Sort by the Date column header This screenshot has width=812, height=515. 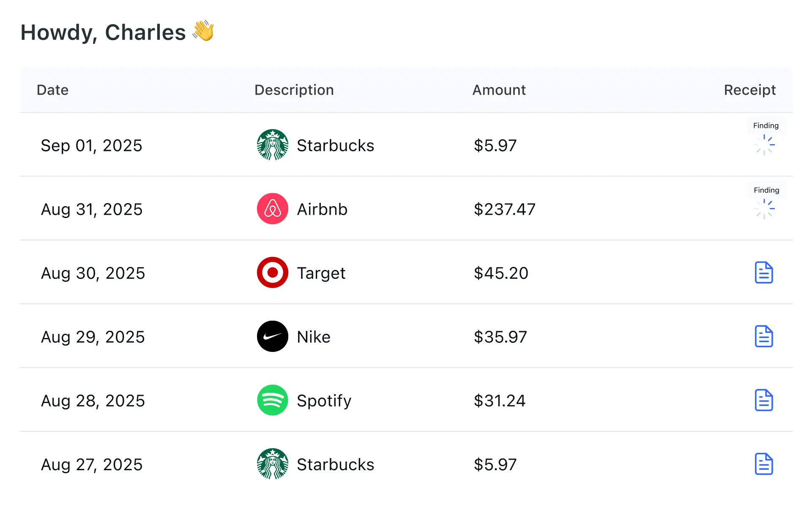[x=52, y=90]
